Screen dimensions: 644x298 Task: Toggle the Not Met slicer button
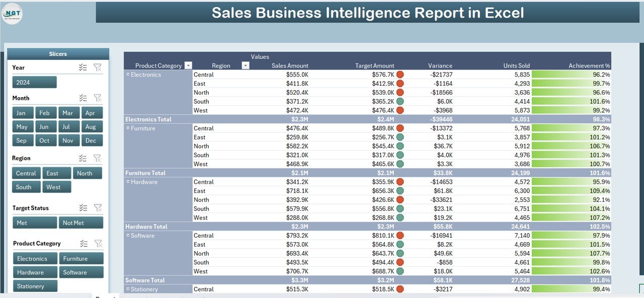pos(81,222)
